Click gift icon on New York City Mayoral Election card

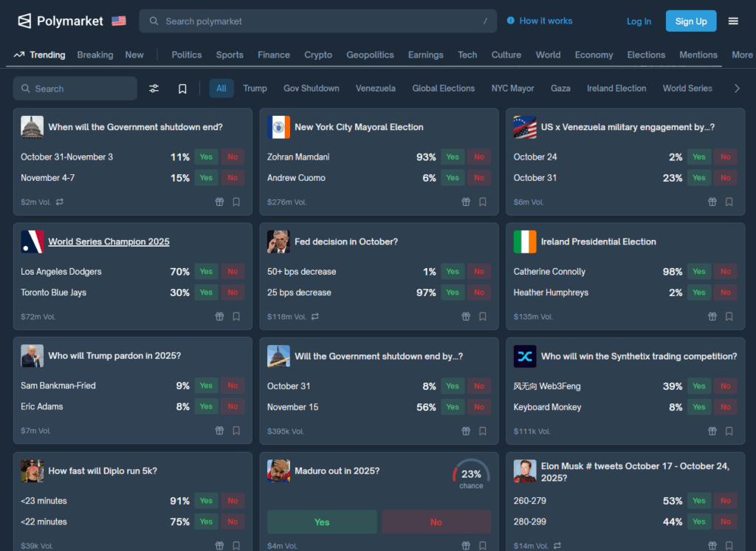pos(466,202)
